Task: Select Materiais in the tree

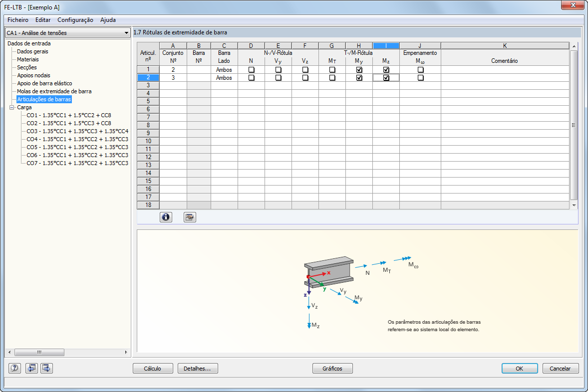Action: point(28,59)
